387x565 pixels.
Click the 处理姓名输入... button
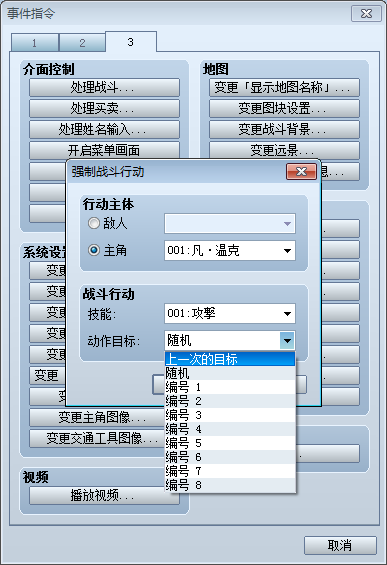coord(104,129)
